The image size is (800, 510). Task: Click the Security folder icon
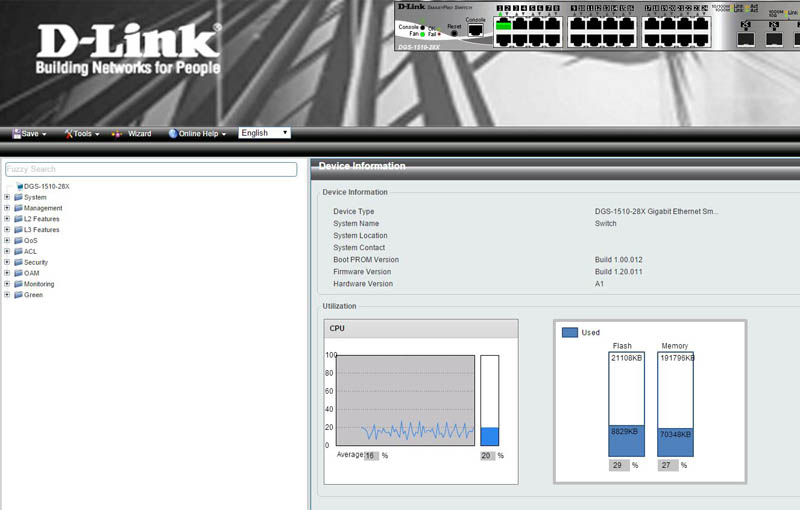[x=18, y=262]
